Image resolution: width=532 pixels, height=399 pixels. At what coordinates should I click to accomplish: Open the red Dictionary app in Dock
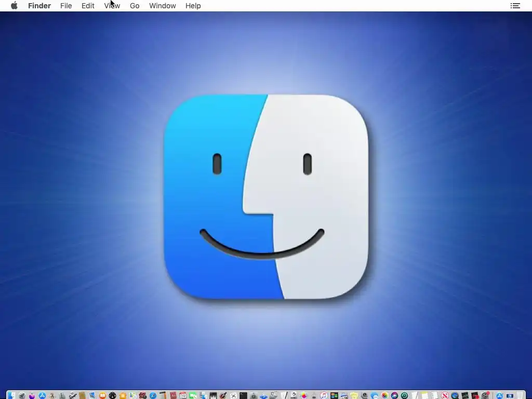click(173, 395)
